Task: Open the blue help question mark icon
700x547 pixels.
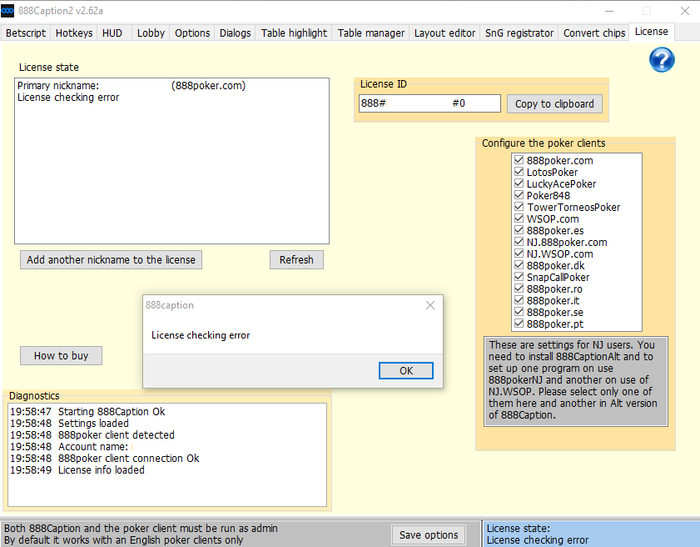Action: click(662, 60)
